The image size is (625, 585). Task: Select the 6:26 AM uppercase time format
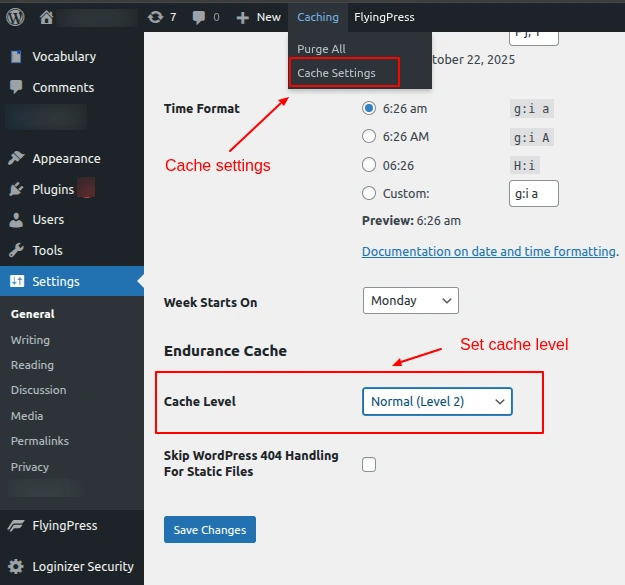click(x=369, y=136)
